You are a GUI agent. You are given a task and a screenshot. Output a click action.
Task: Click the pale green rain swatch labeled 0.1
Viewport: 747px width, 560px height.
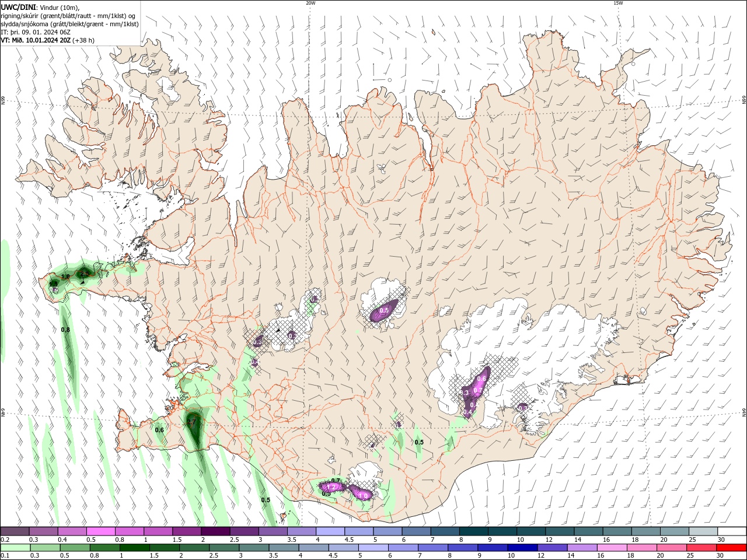pos(15,548)
